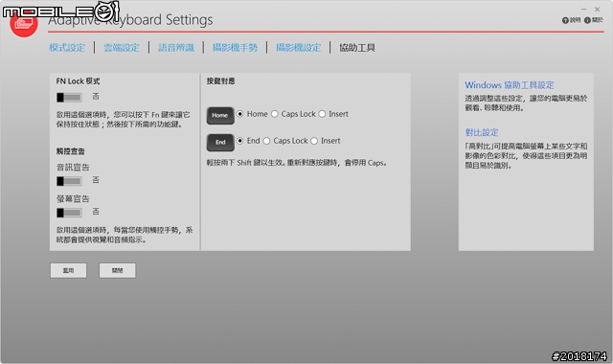Image resolution: width=613 pixels, height=364 pixels.
Task: Map Home key to Caps Lock
Action: click(275, 114)
